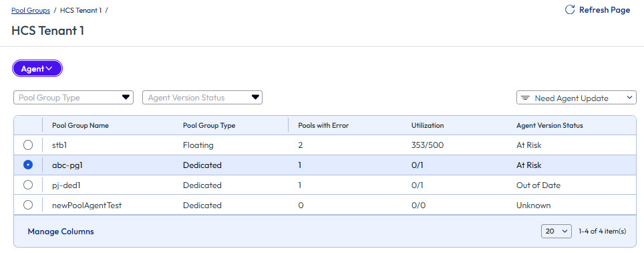Click the Refresh Page label

[604, 10]
